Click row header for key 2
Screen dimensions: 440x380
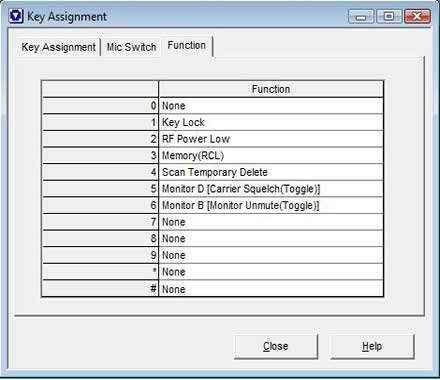(x=100, y=139)
